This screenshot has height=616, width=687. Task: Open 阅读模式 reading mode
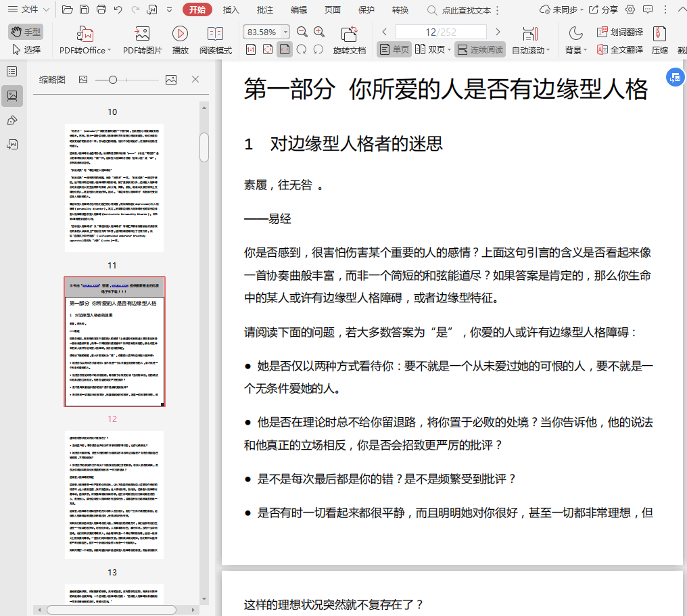tap(215, 34)
